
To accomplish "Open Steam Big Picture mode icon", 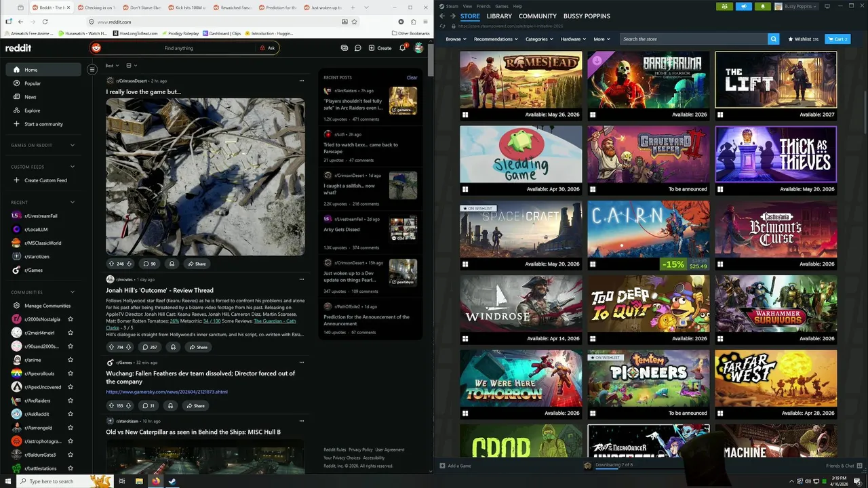I will click(827, 6).
